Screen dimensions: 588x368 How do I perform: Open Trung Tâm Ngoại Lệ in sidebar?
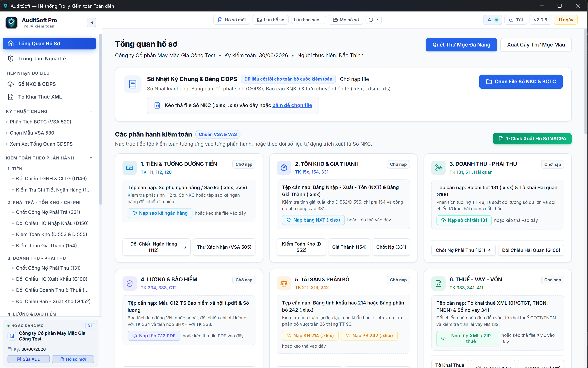(49, 59)
